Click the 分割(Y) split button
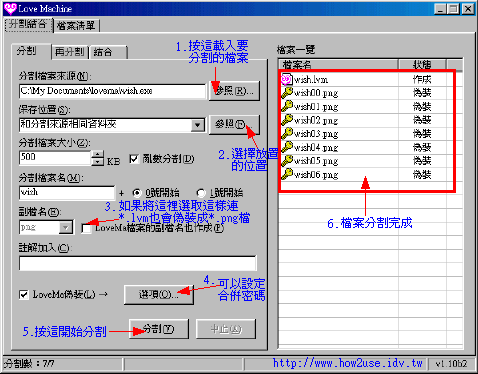 [x=159, y=329]
